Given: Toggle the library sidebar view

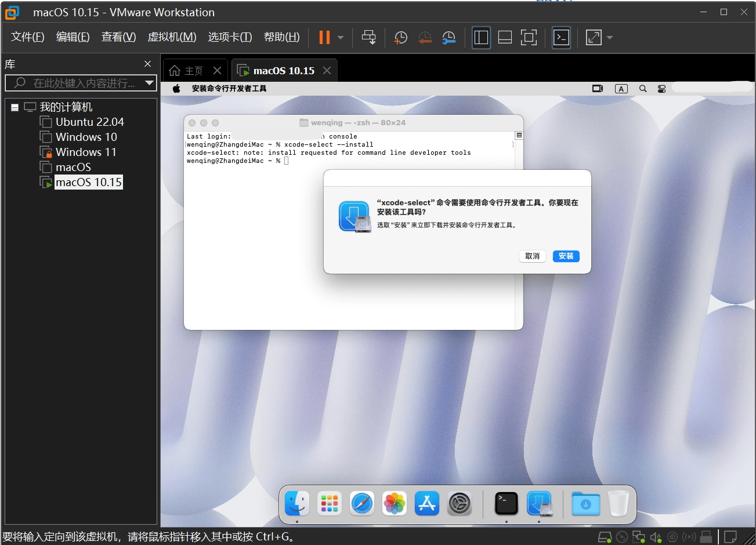Looking at the screenshot, I should click(481, 38).
